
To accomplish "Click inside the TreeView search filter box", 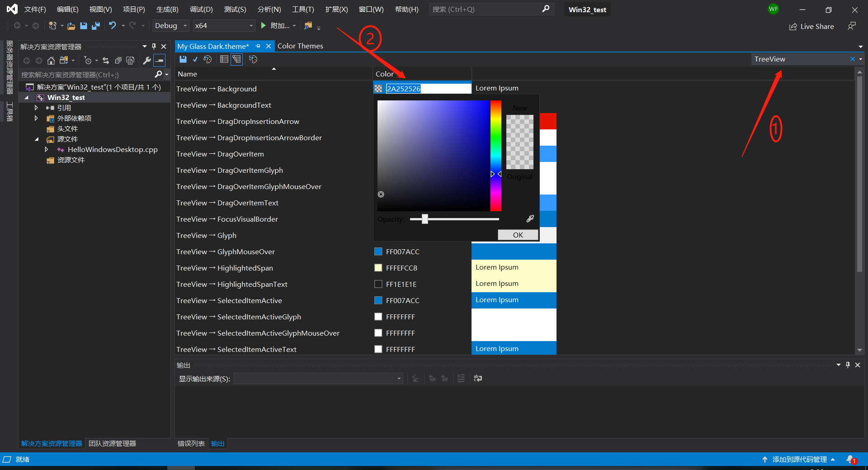I will (x=800, y=59).
